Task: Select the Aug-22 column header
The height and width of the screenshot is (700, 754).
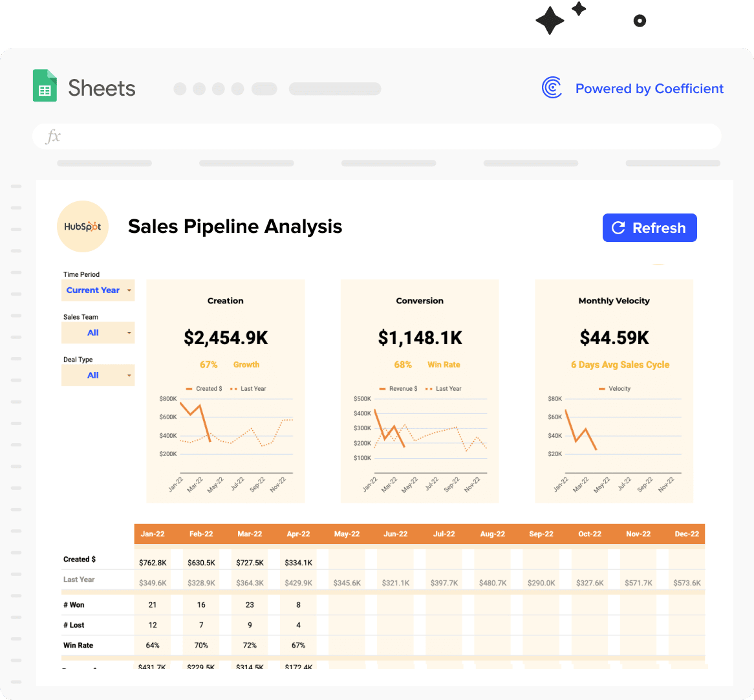Action: 492,534
